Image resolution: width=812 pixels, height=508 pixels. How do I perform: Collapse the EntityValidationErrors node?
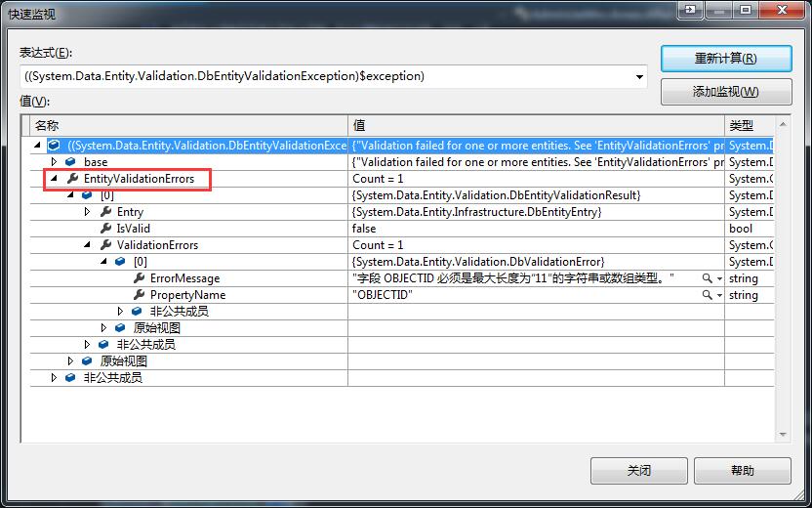tap(54, 179)
